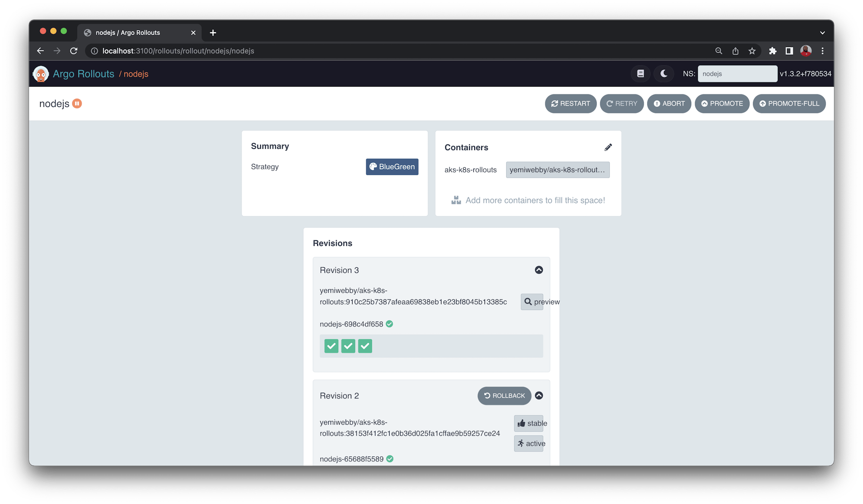
Task: Click the ABORT rollout button
Action: tap(669, 103)
